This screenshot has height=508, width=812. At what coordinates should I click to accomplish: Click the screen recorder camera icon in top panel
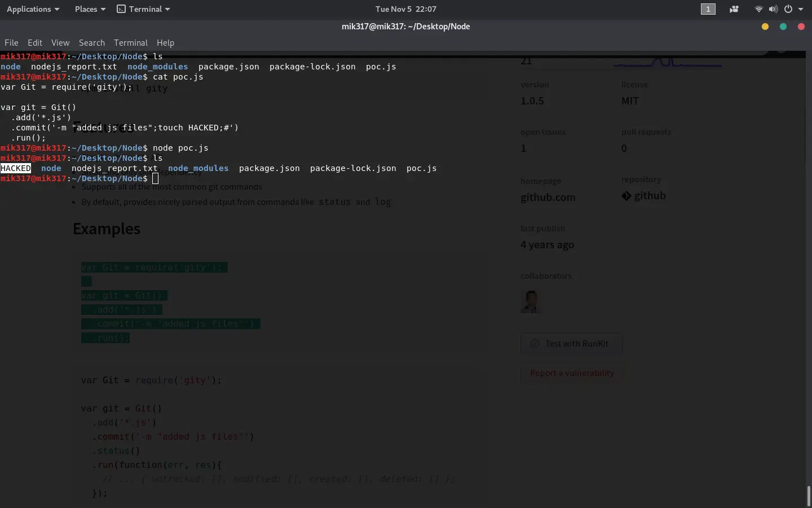[x=734, y=9]
